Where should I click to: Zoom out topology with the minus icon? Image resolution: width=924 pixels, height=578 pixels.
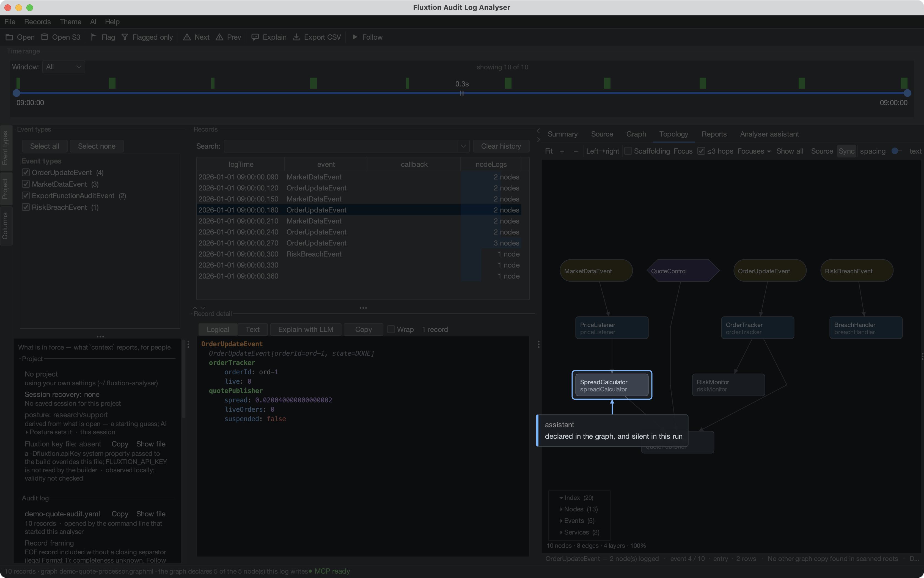[x=576, y=151]
